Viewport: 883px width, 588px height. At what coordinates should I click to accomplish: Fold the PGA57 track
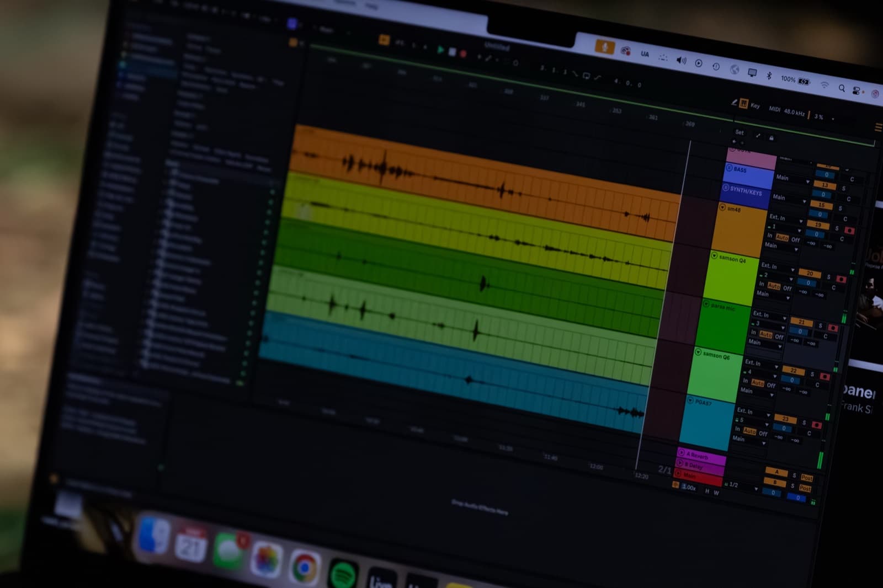pos(690,400)
